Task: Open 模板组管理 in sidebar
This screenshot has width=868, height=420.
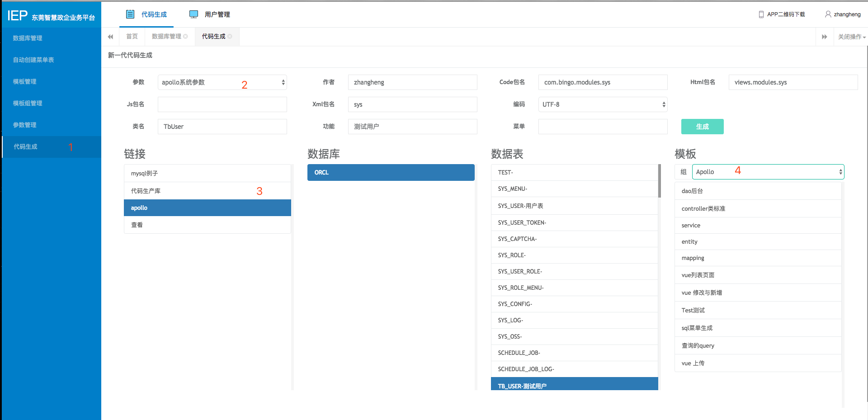Action: pos(52,103)
